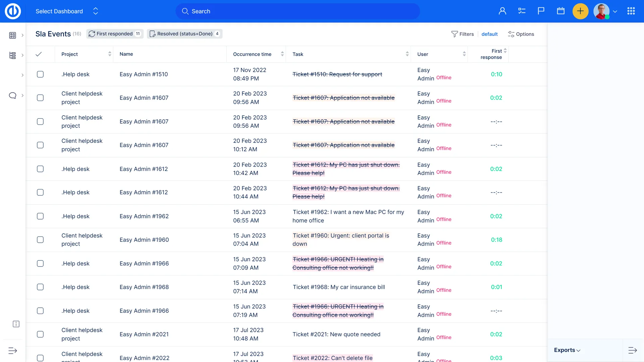644x362 pixels.
Task: Open the calendar icon in top bar
Action: 560,11
